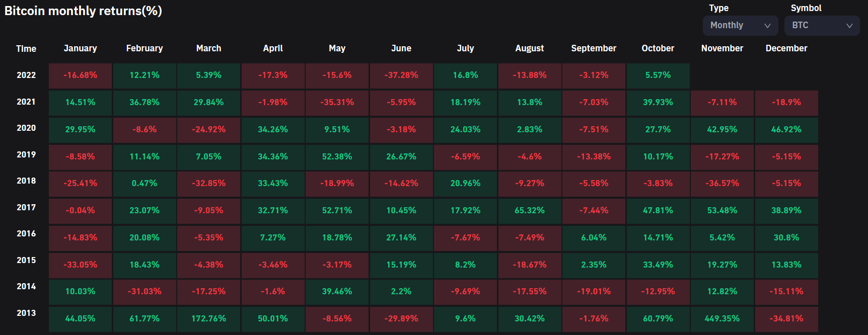Click the 5.57% October 2022 cell
The height and width of the screenshot is (335, 868).
click(x=658, y=75)
